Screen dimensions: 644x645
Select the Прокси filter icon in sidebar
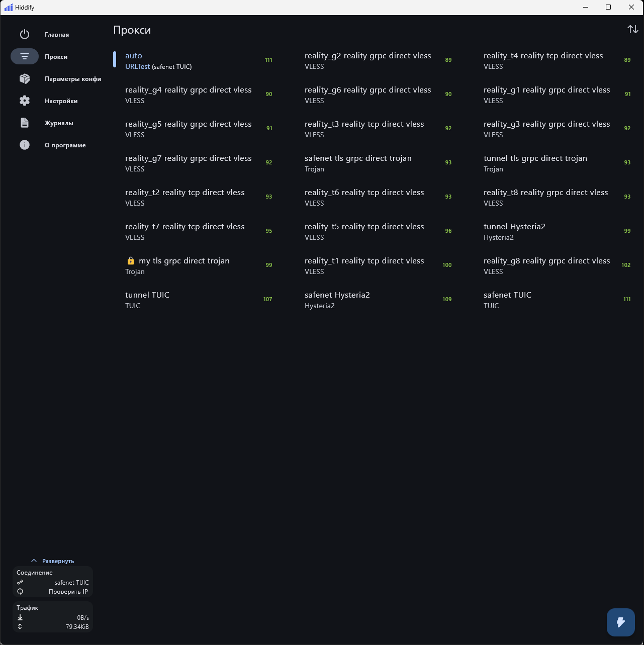pyautogui.click(x=25, y=56)
